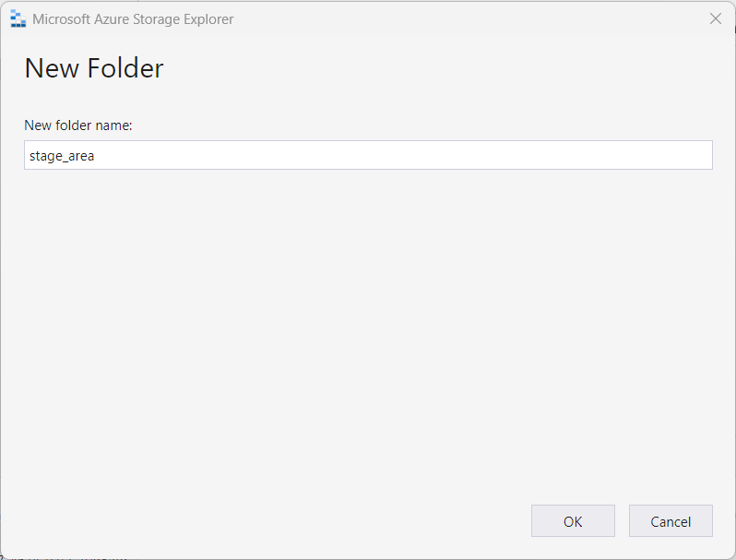
Task: Click the empty space left of the OK button
Action: tap(277, 521)
